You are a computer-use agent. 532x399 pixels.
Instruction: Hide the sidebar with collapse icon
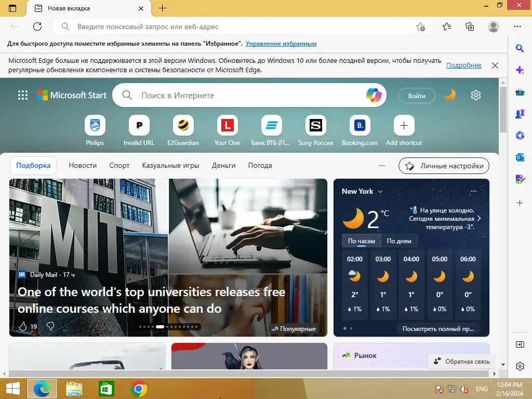520,345
